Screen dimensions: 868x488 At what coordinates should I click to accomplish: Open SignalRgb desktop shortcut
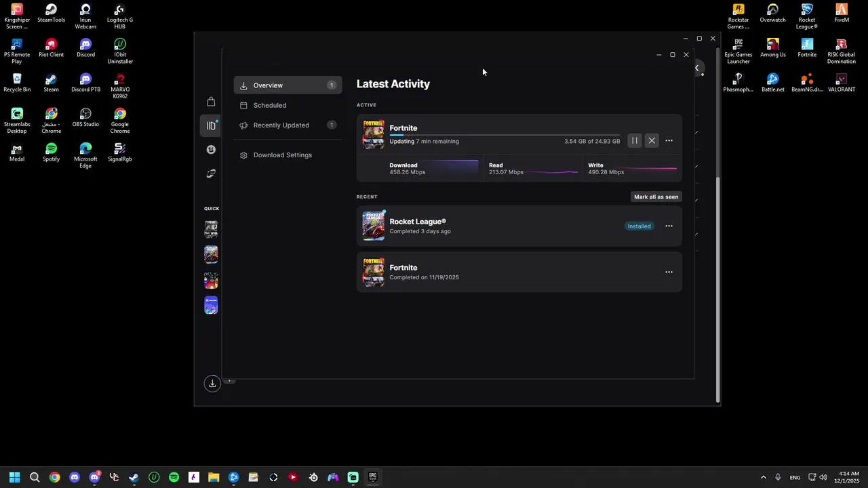click(120, 152)
